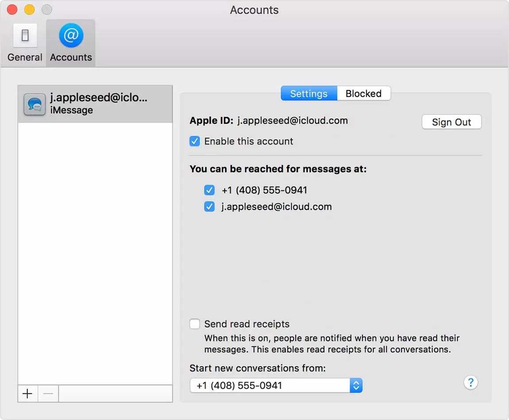Click the gray zoom window button

[46, 10]
